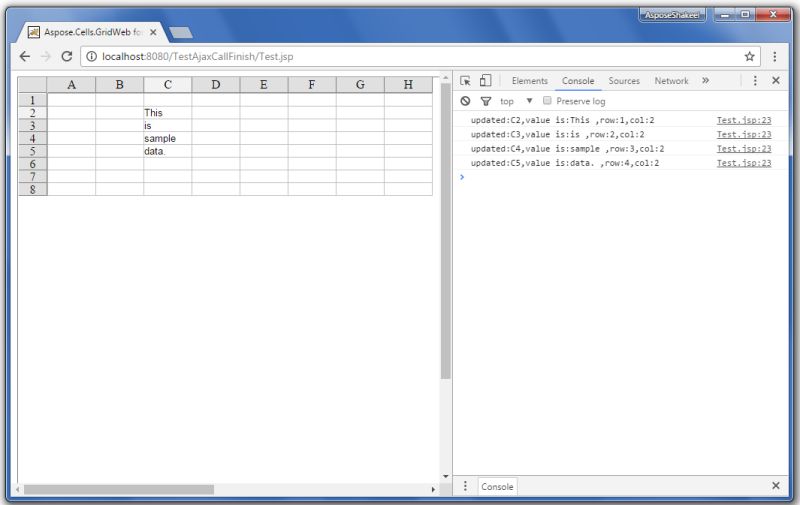
Task: Close the Aspose.Cells.GridWeb browser tab
Action: (x=153, y=32)
